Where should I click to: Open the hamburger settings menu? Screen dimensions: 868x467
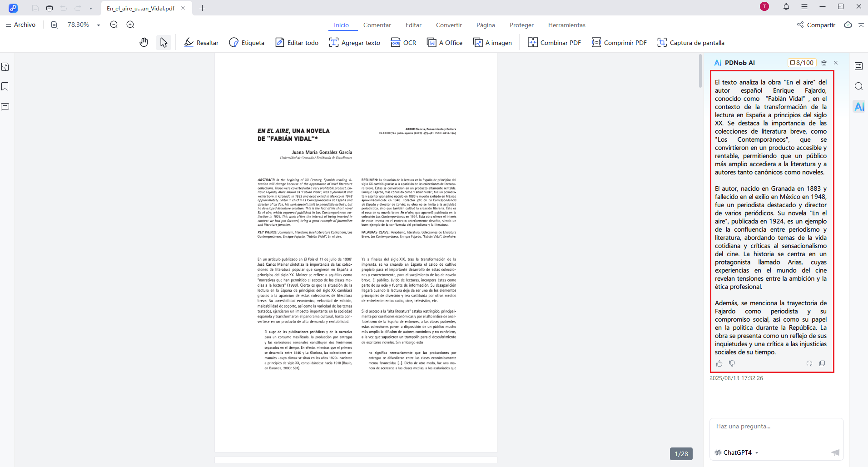point(804,7)
